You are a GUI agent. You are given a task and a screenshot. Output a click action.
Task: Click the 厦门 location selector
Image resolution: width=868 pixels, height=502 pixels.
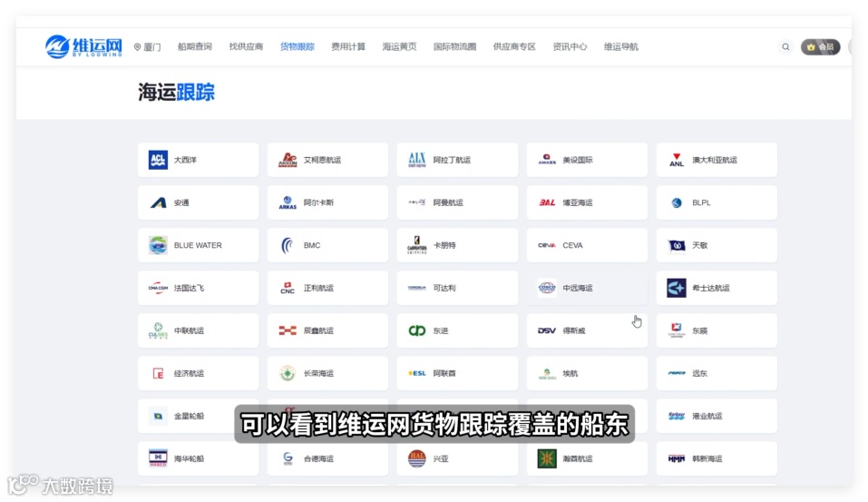pos(147,47)
